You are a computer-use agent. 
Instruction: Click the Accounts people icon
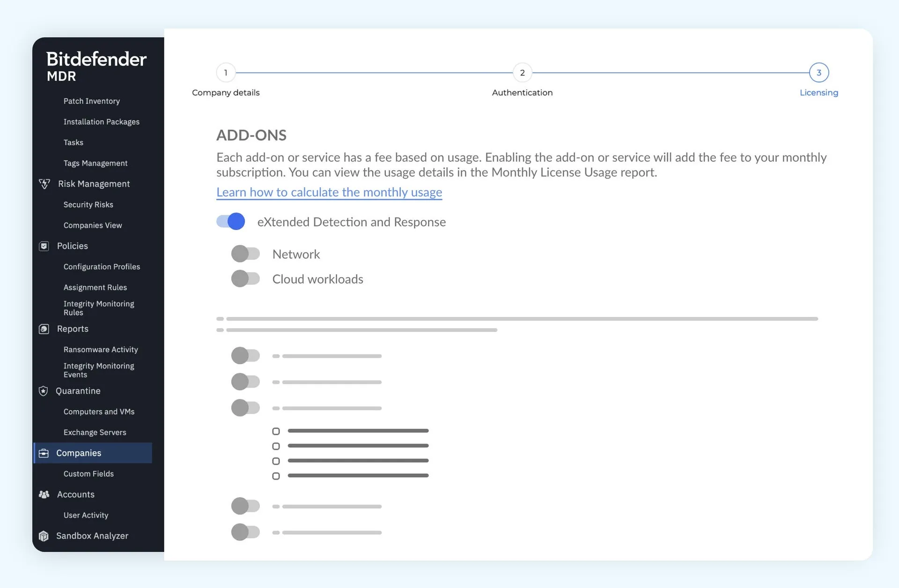[x=44, y=494]
